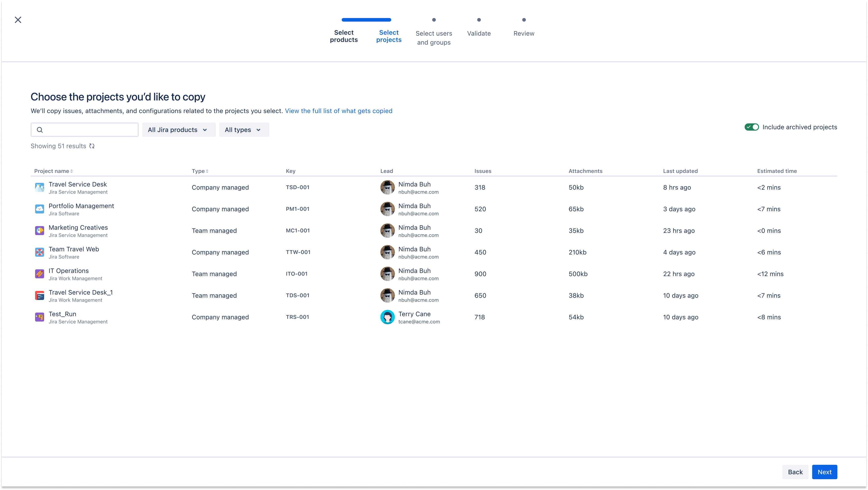Click the 718 issues value
This screenshot has height=490, width=868.
coord(480,317)
